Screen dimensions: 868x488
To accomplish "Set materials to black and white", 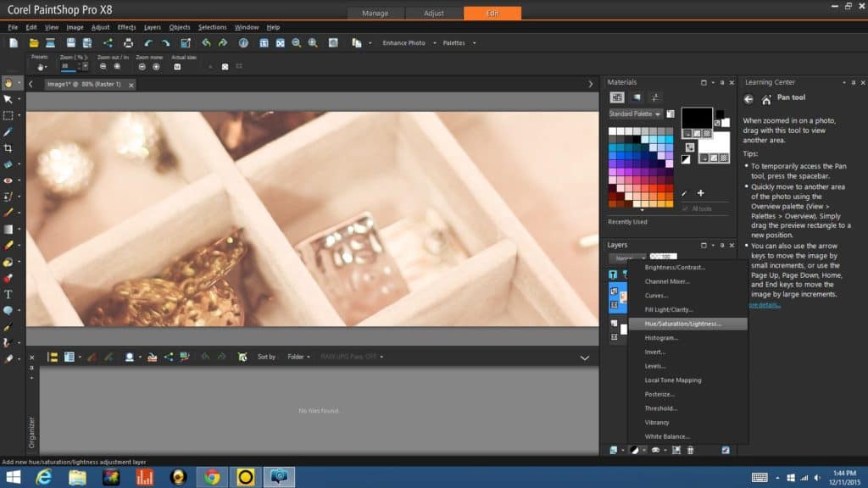I will (685, 158).
